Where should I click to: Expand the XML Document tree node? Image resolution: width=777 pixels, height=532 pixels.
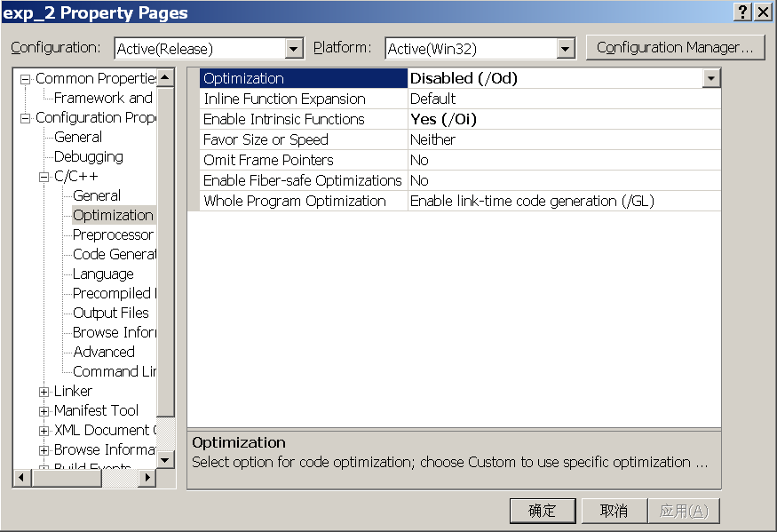tap(44, 431)
